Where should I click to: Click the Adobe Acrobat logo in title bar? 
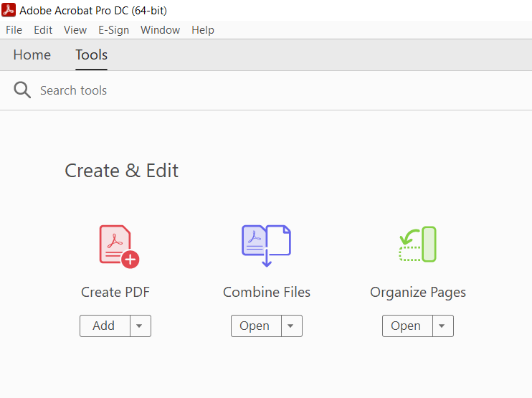tap(9, 10)
